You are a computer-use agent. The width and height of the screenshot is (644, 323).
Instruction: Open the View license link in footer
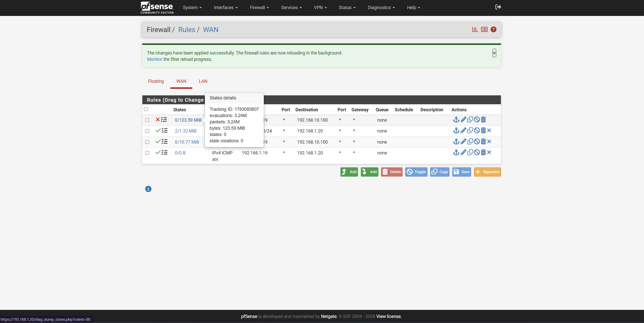click(389, 316)
